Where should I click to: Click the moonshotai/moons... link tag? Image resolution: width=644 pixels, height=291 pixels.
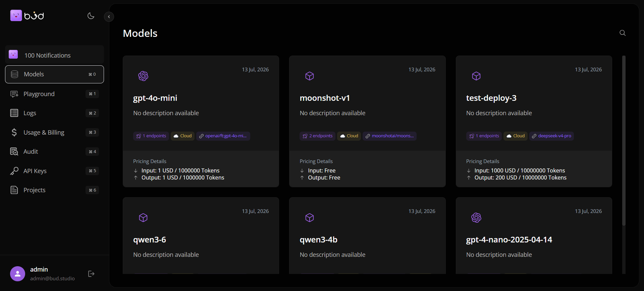coord(389,136)
